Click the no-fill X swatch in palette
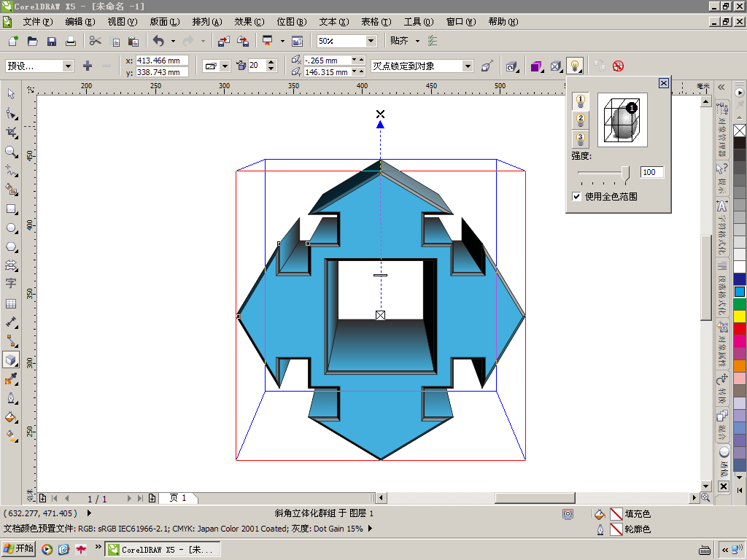747x560 pixels. [740, 131]
